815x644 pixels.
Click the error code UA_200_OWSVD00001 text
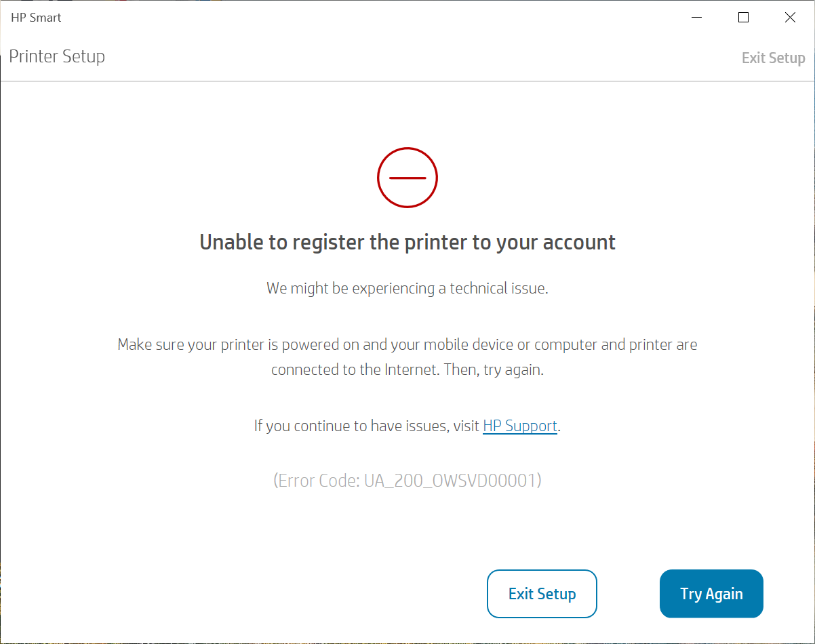407,480
